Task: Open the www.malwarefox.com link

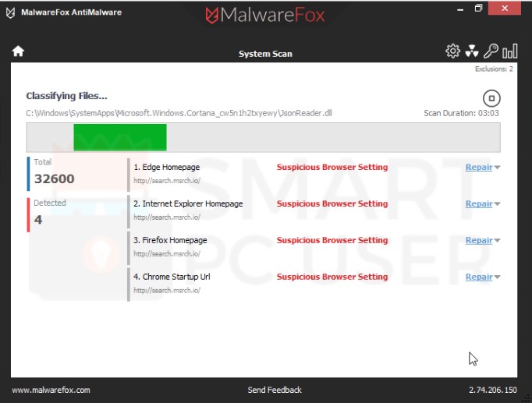Action: [x=51, y=390]
